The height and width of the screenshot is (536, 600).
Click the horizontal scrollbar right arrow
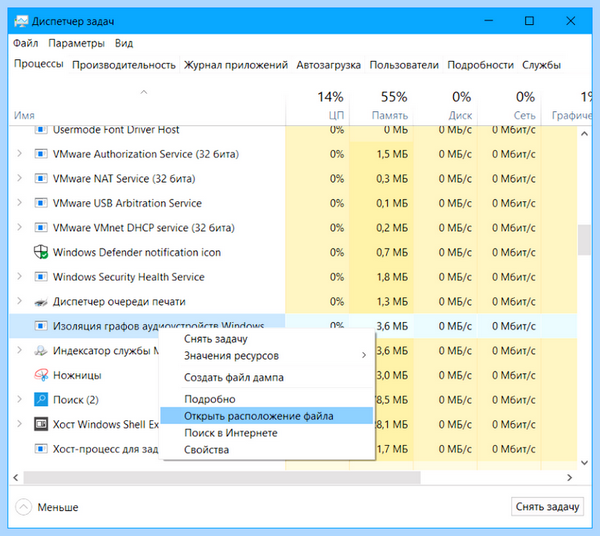[x=569, y=477]
